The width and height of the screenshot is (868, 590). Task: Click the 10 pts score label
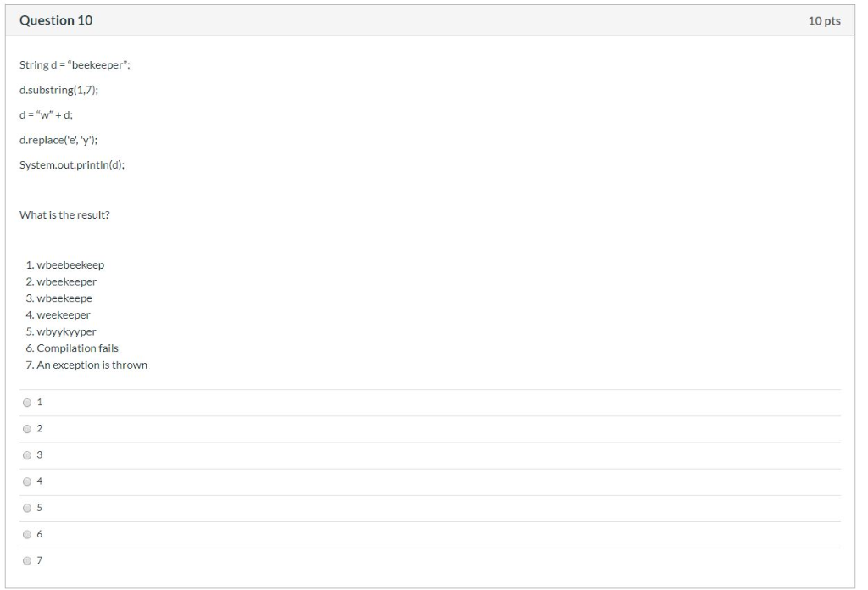[x=824, y=21]
